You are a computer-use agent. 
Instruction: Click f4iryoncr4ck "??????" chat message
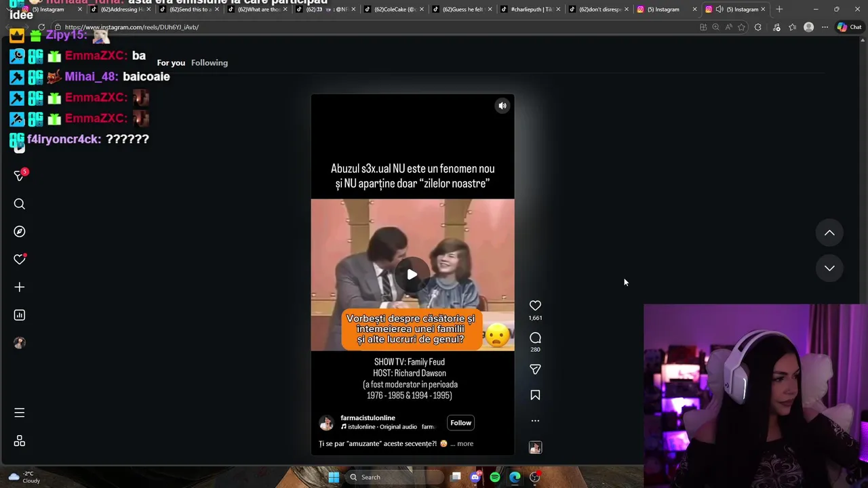pos(79,139)
